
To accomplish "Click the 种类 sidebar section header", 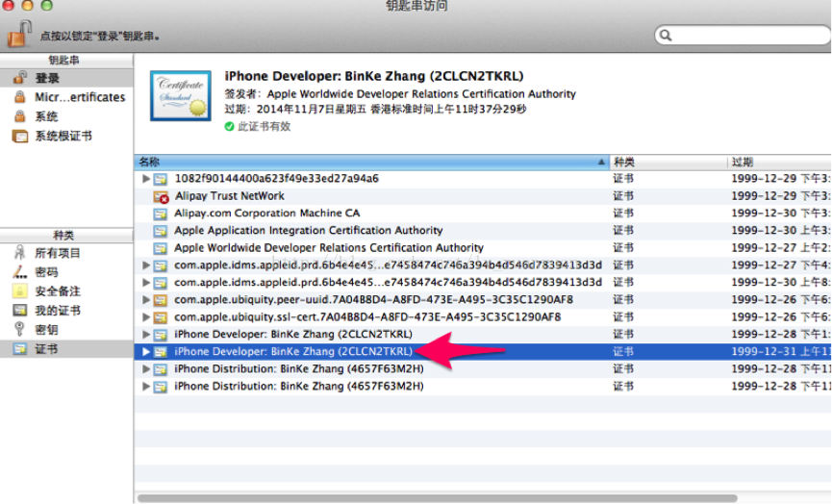I will (x=63, y=235).
